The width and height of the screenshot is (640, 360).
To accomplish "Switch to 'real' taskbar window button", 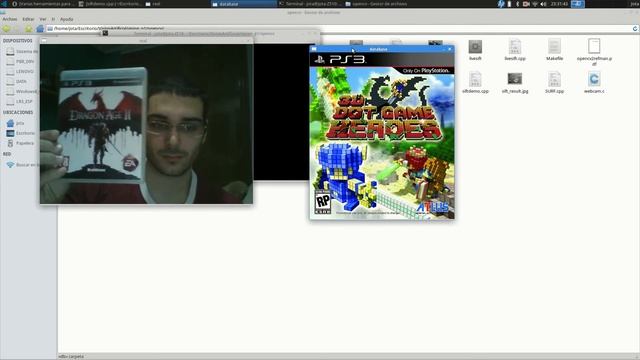I will tap(177, 4).
